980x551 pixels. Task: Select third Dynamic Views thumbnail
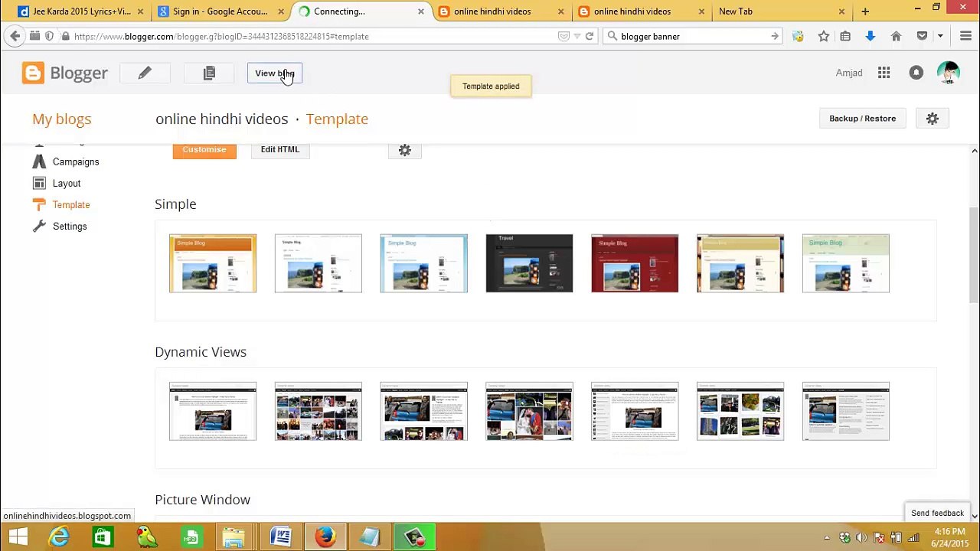pos(423,411)
